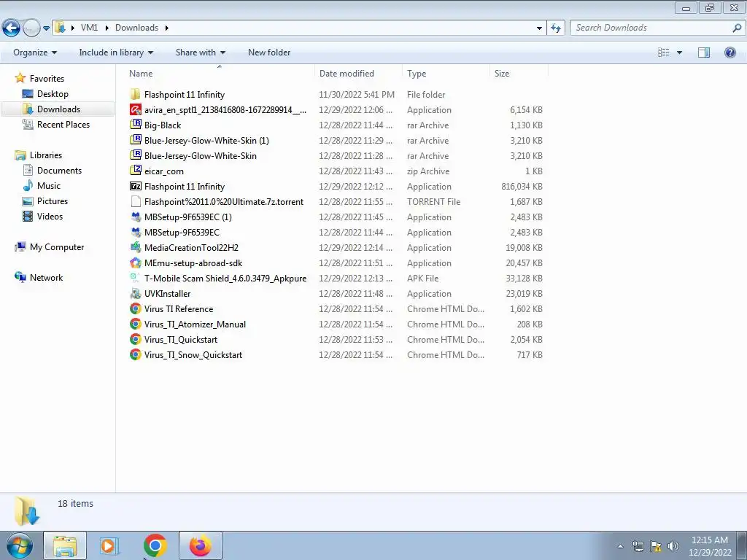Select the MBSetup-9F6539EC file name

182,233
